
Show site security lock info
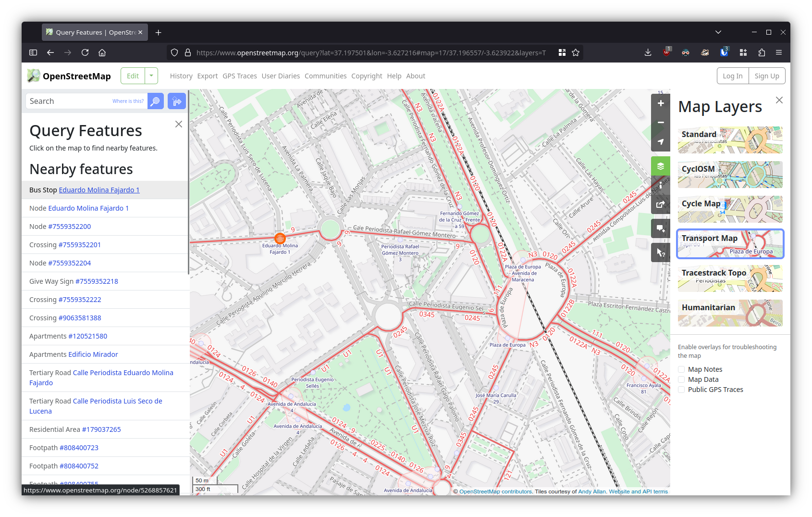coord(188,52)
